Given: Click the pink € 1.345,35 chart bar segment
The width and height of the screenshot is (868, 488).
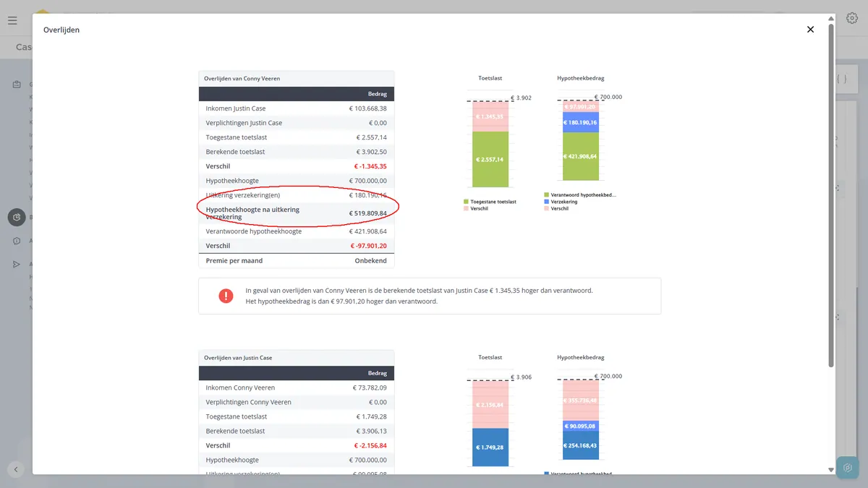Looking at the screenshot, I should tap(490, 116).
